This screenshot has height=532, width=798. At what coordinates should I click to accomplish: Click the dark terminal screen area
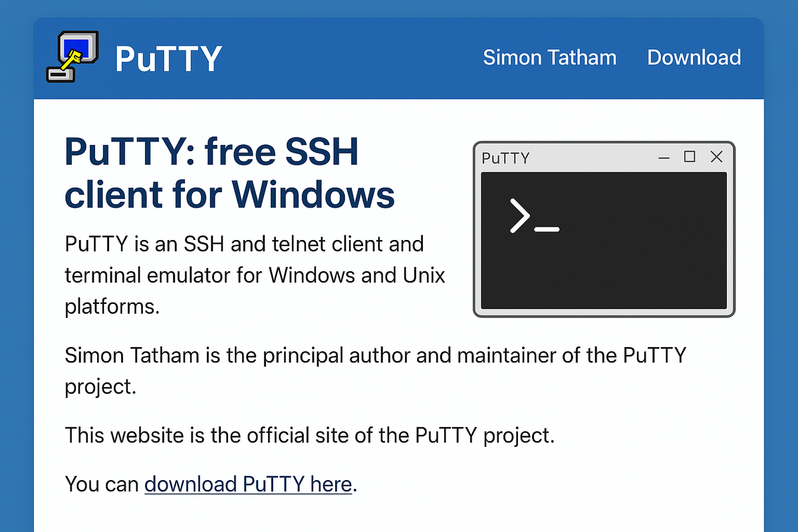tap(632, 266)
